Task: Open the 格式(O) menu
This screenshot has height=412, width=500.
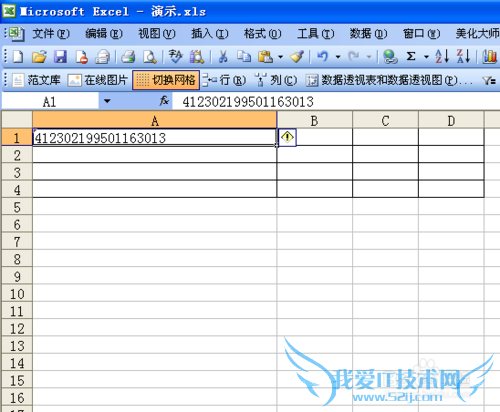Action: [x=262, y=34]
